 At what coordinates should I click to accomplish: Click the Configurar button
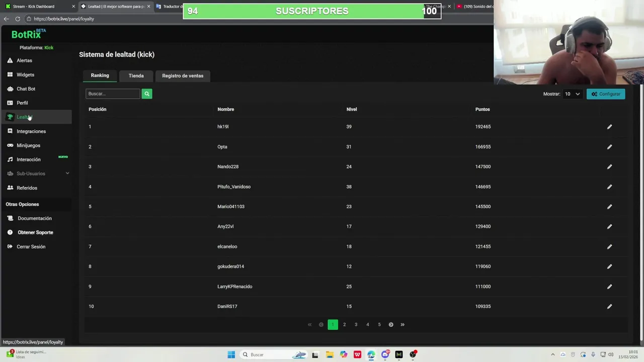coord(606,94)
